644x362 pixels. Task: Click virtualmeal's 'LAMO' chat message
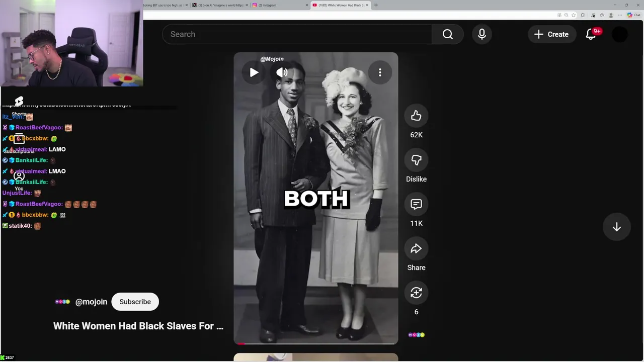click(57, 149)
